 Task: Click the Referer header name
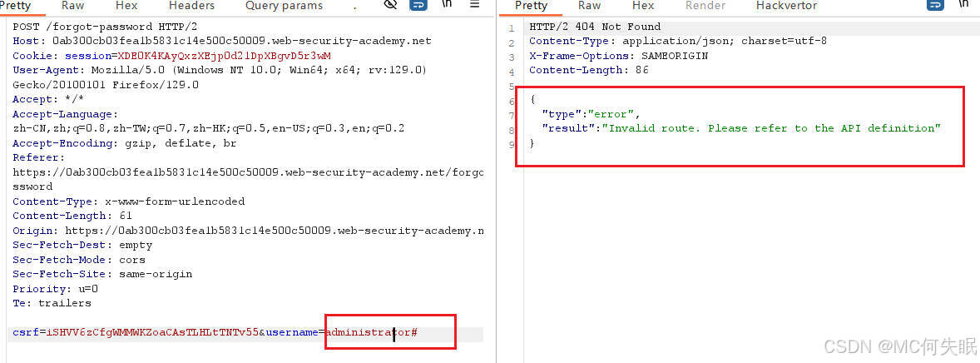tap(37, 157)
